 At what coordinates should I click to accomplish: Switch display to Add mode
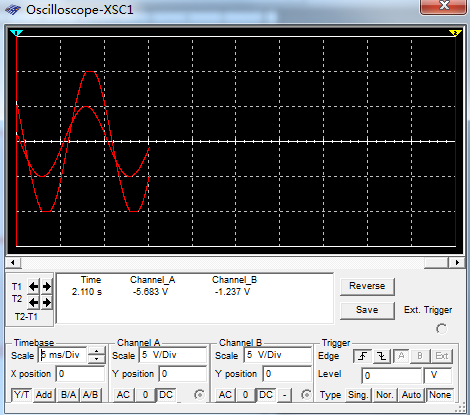(44, 395)
